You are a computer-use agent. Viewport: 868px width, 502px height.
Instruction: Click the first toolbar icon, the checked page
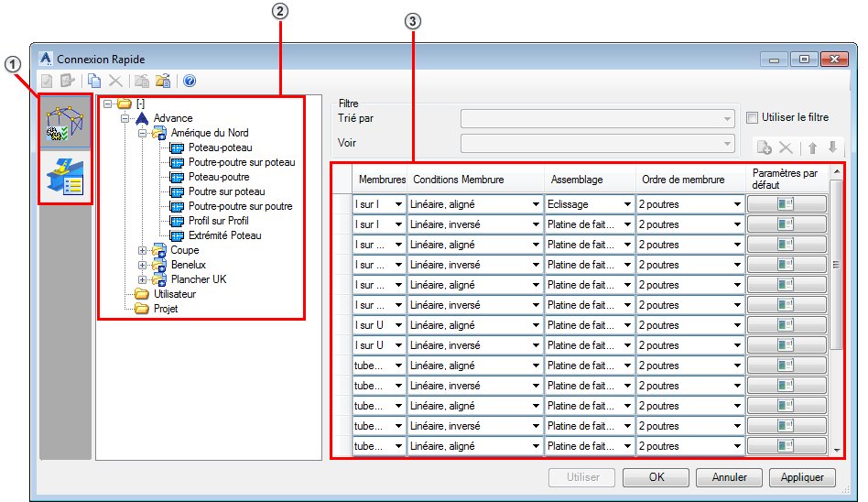(x=47, y=81)
